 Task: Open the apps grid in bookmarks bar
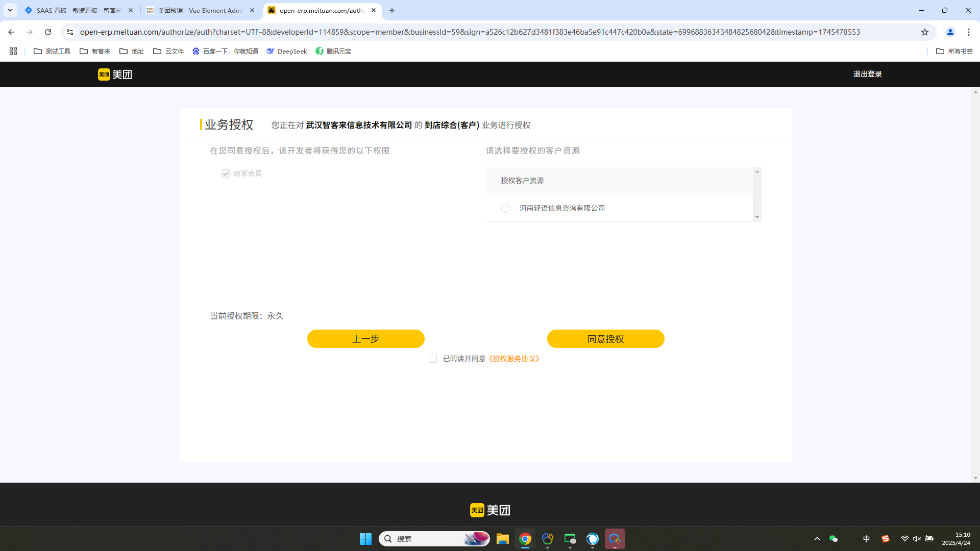point(13,51)
